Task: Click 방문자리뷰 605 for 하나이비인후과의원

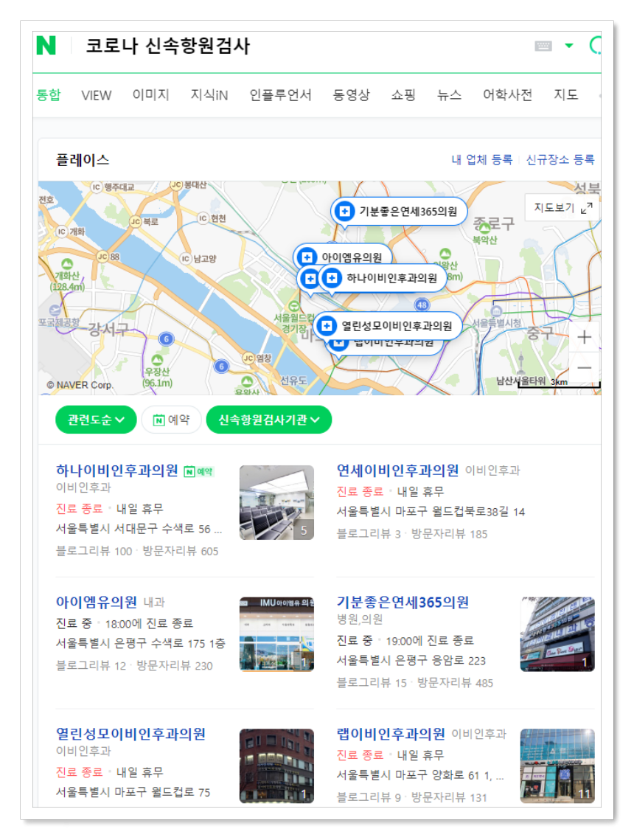Action: coord(181,551)
